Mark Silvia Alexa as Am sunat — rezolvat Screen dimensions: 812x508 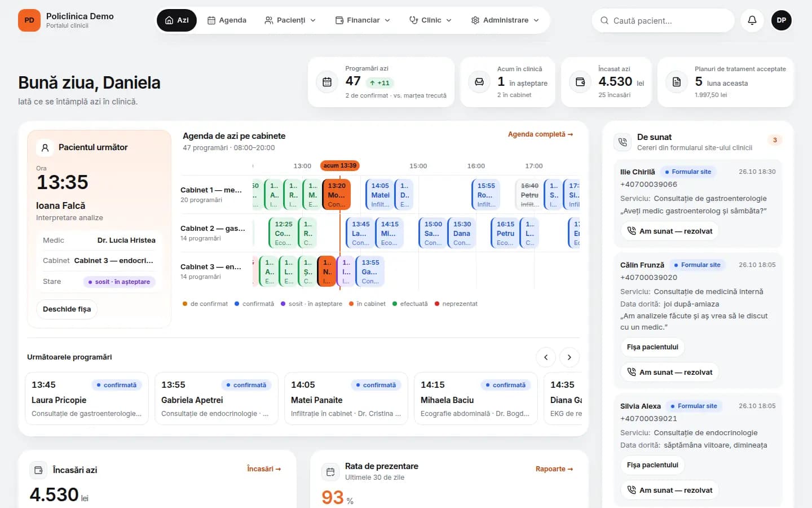670,491
